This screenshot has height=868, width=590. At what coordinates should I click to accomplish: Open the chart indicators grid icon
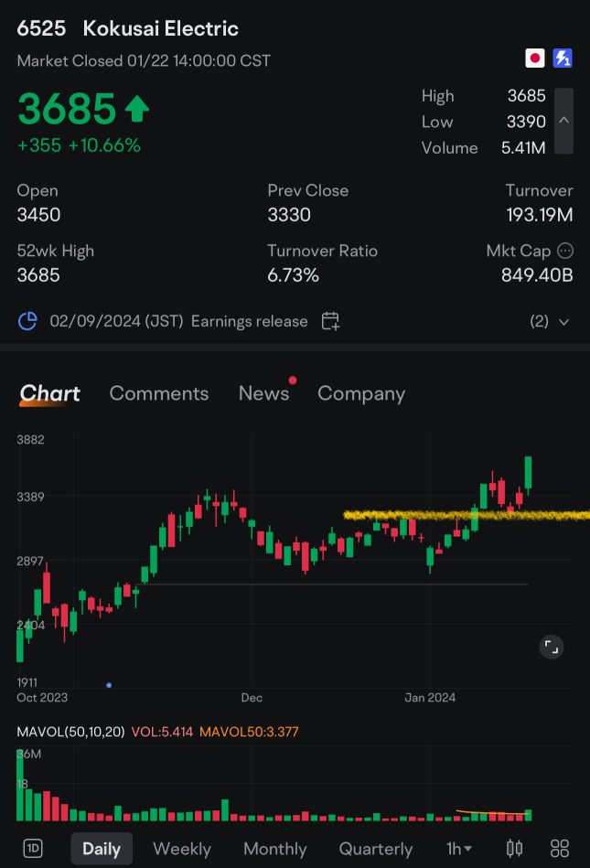pos(560,848)
